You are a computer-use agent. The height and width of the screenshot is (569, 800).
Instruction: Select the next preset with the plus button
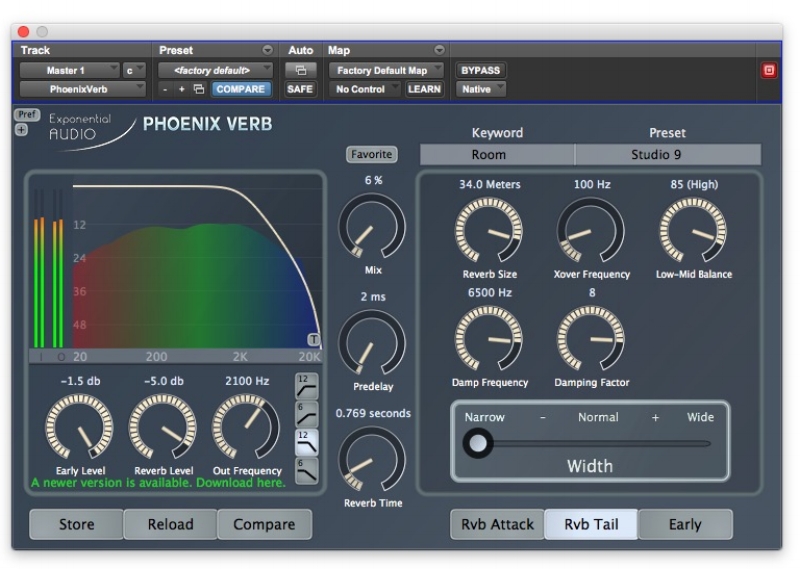tap(182, 89)
